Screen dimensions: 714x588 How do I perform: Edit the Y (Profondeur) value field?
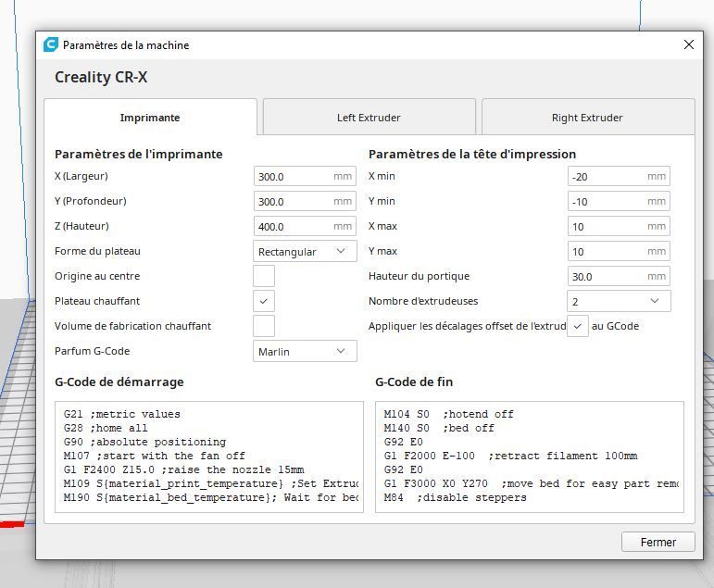(305, 201)
